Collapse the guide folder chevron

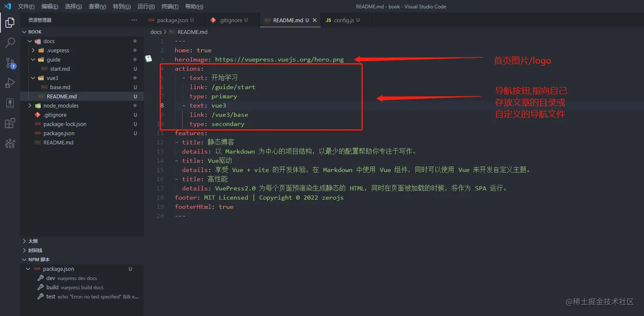[33, 60]
